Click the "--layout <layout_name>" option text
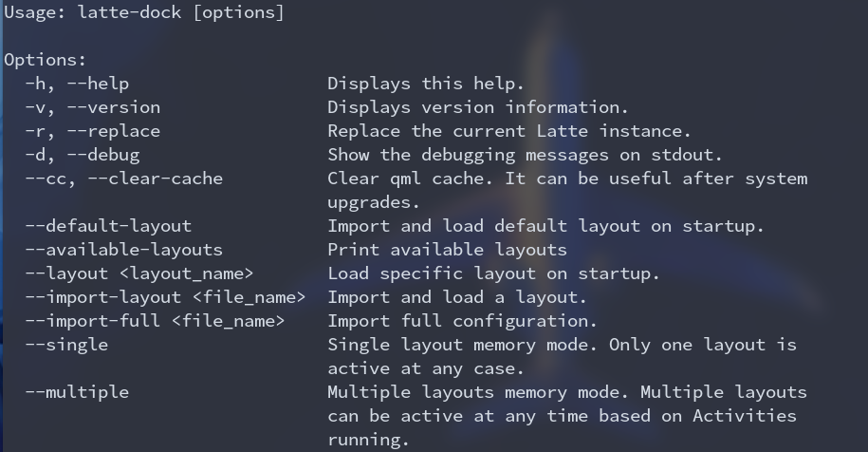Image resolution: width=868 pixels, height=452 pixels. (x=139, y=273)
